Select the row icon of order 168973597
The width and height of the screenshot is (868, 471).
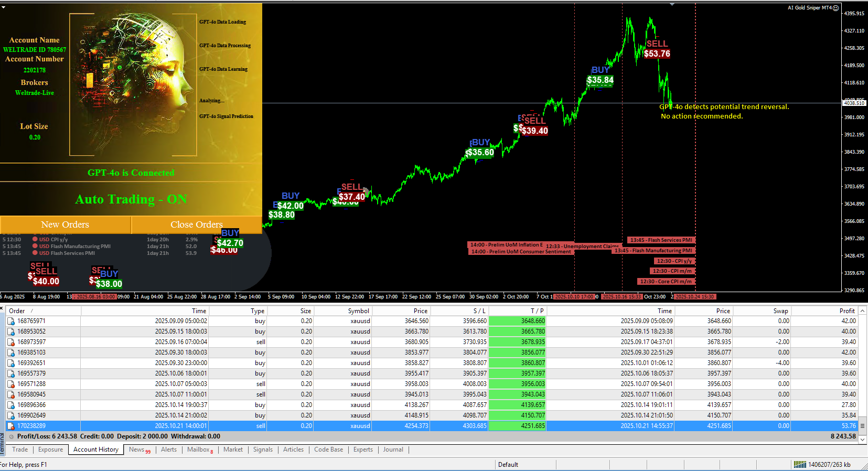click(11, 342)
